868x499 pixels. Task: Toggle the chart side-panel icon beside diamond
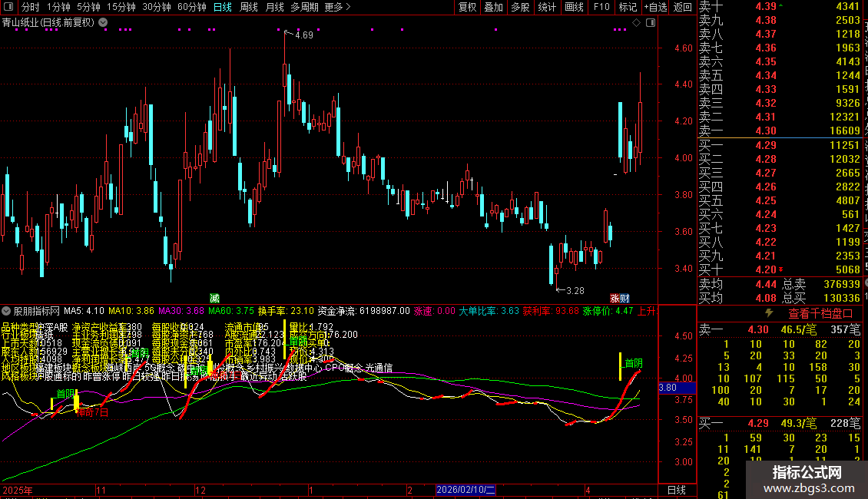click(651, 23)
